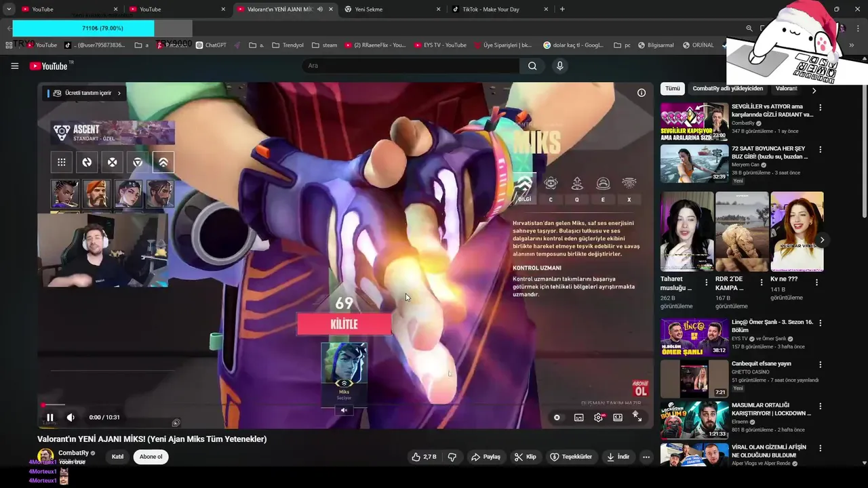868x488 pixels.
Task: Switch to the TikTok Make Your Day tab
Action: pos(500,9)
